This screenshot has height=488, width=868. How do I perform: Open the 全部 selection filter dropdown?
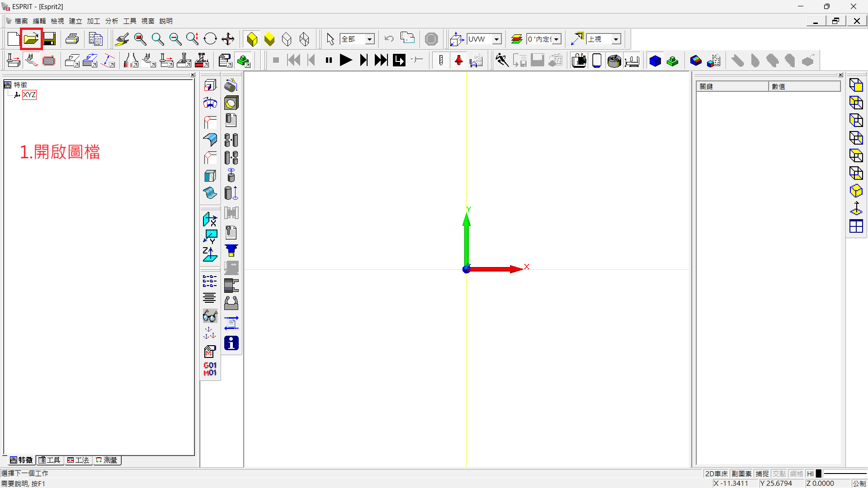pos(369,39)
